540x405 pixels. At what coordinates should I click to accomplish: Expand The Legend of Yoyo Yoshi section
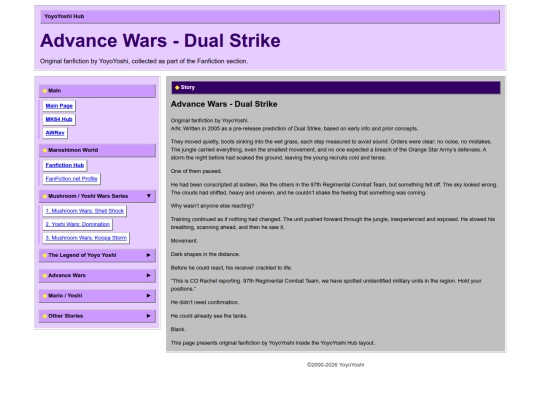pos(97,255)
